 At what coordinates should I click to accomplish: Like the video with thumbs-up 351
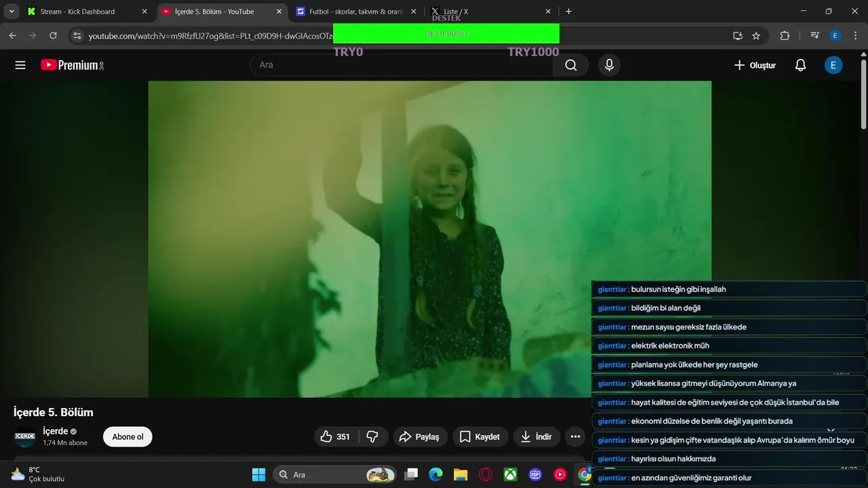tap(334, 436)
